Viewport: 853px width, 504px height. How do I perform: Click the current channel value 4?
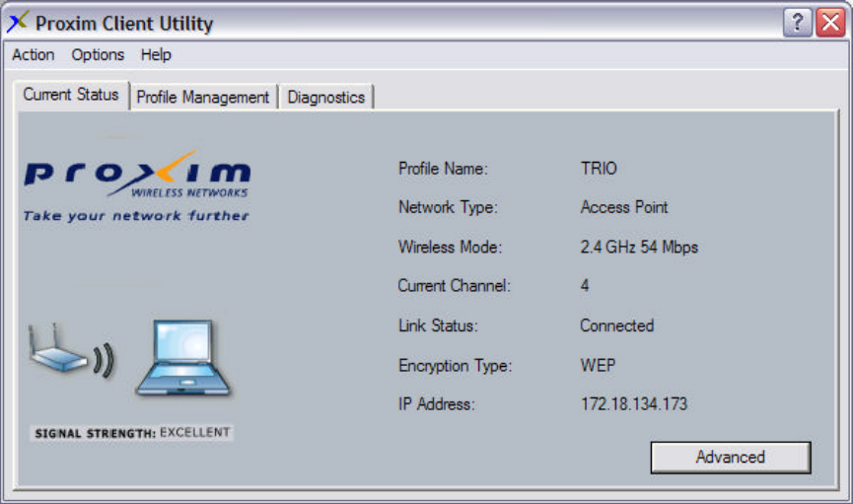click(x=585, y=286)
